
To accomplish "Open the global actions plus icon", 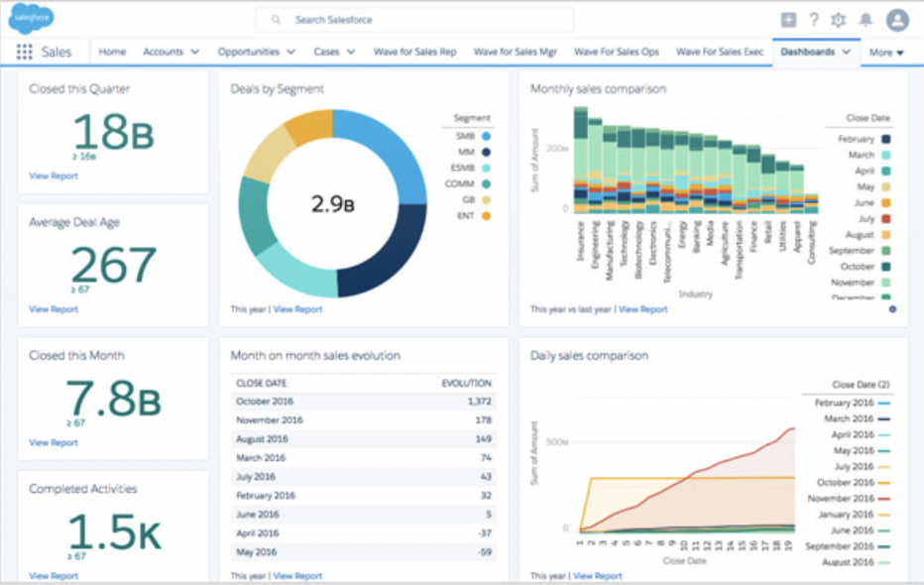I will (788, 20).
